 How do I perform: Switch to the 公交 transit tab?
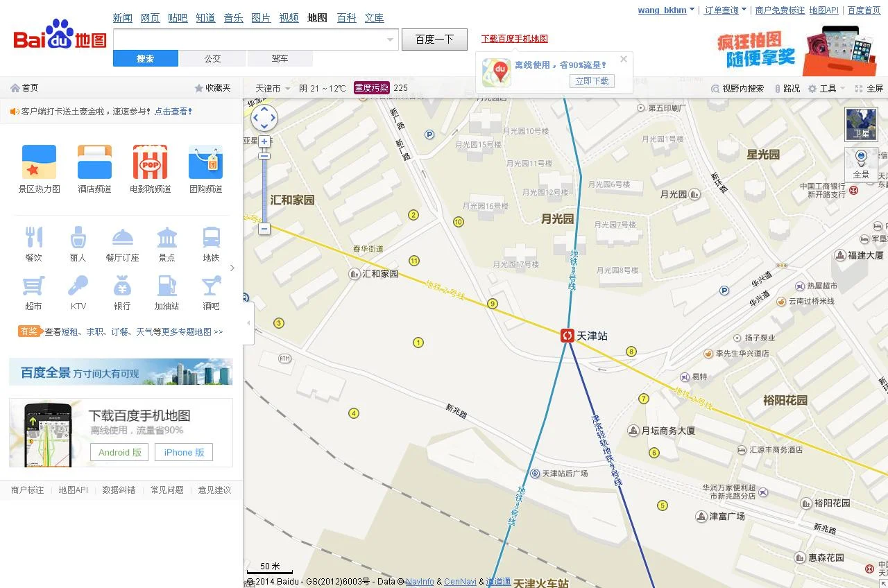(x=212, y=60)
